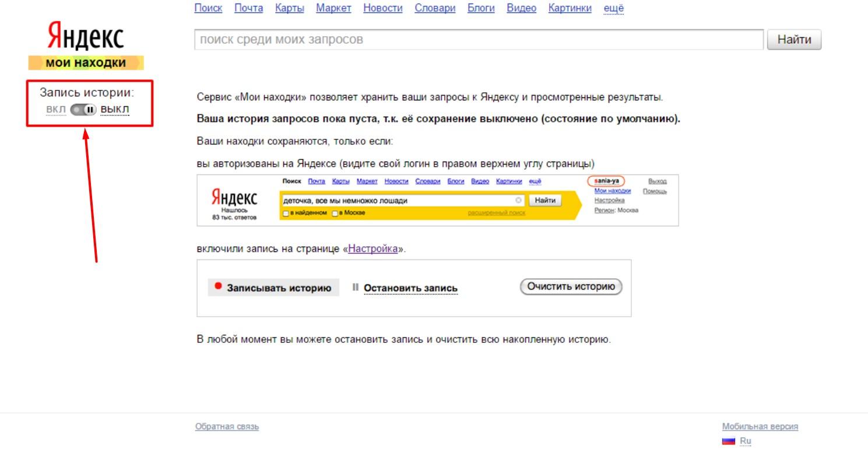Expand the 'ещё' more-services dropdown
The image size is (868, 473).
click(x=613, y=8)
